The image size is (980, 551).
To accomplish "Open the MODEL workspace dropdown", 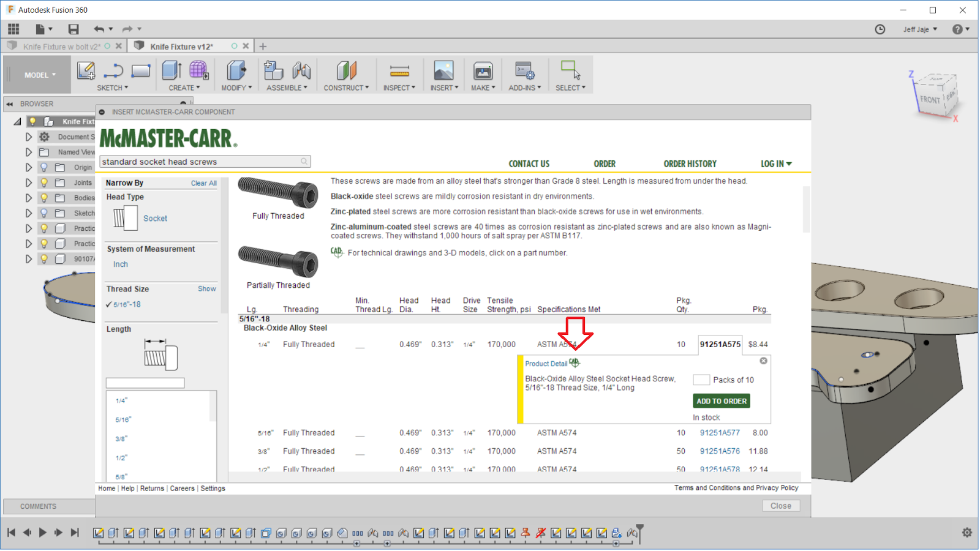I will (37, 74).
